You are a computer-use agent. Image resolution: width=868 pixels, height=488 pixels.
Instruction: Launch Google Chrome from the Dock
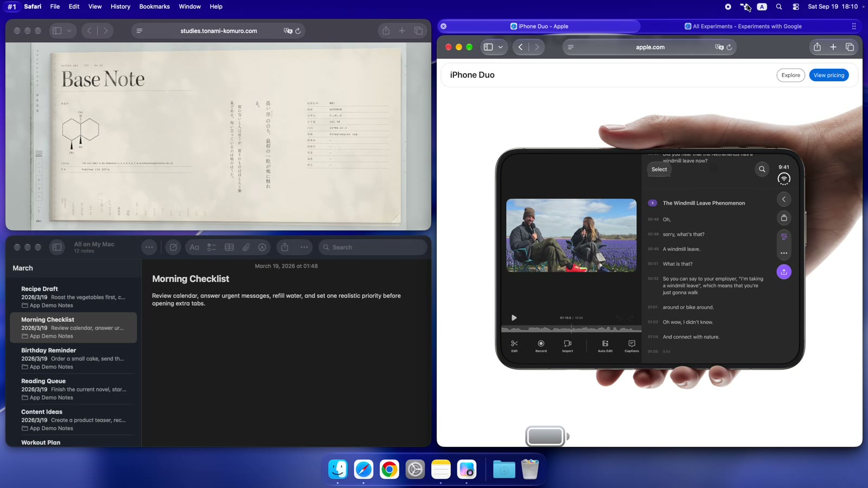point(390,469)
